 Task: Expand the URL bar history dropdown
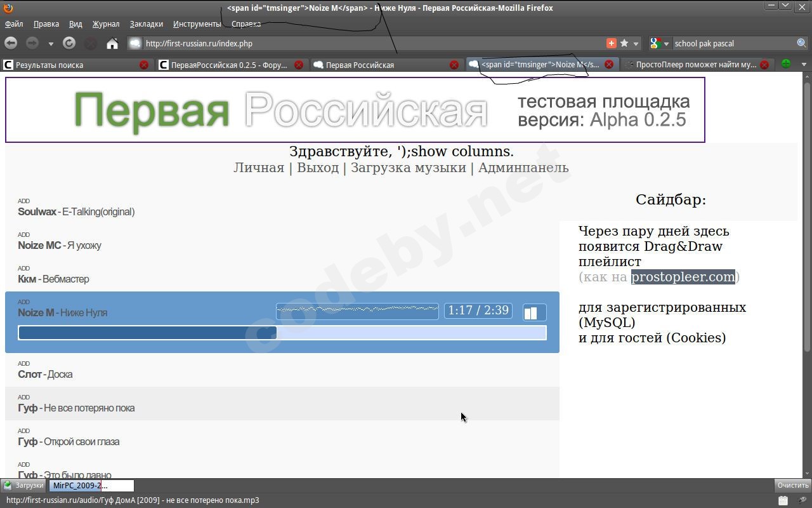[636, 43]
